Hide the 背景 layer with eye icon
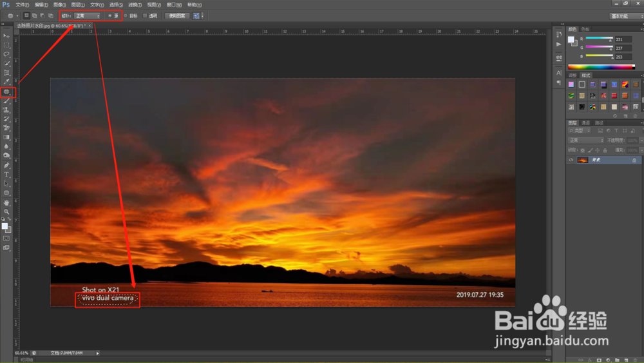 click(x=571, y=160)
